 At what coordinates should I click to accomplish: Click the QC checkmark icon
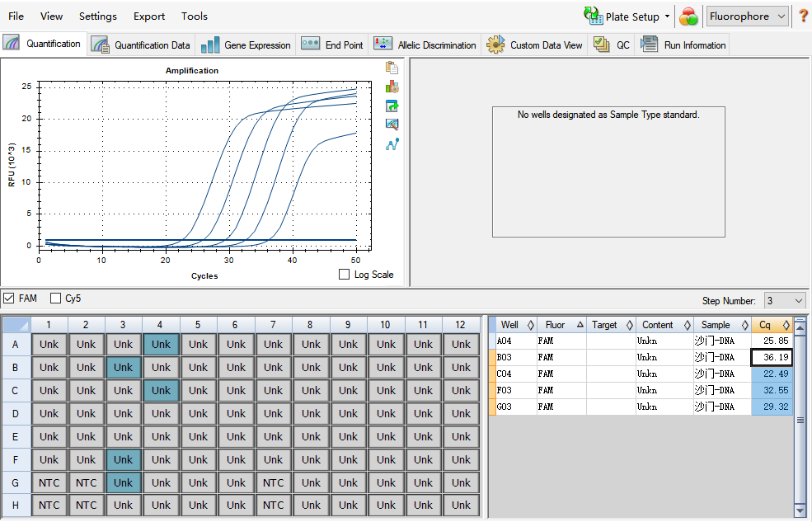[601, 45]
